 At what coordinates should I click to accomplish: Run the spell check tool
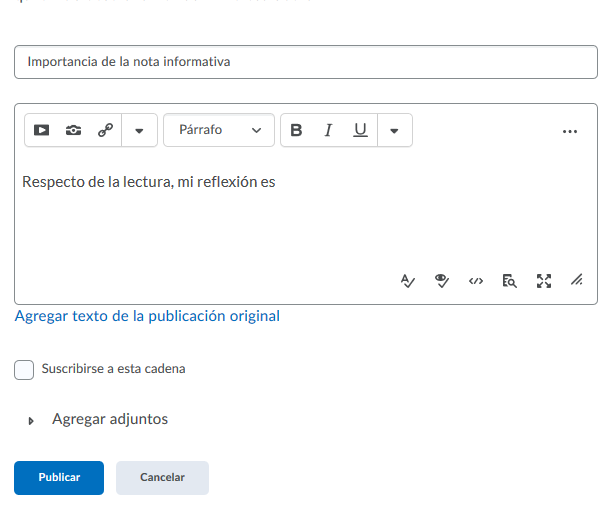pyautogui.click(x=407, y=281)
